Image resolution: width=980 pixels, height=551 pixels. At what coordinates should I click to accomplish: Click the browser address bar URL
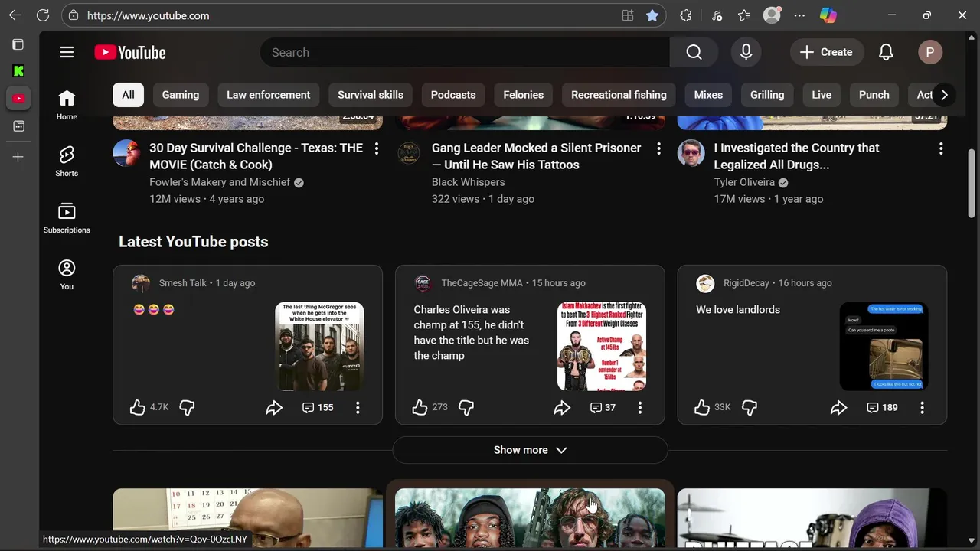coord(148,15)
